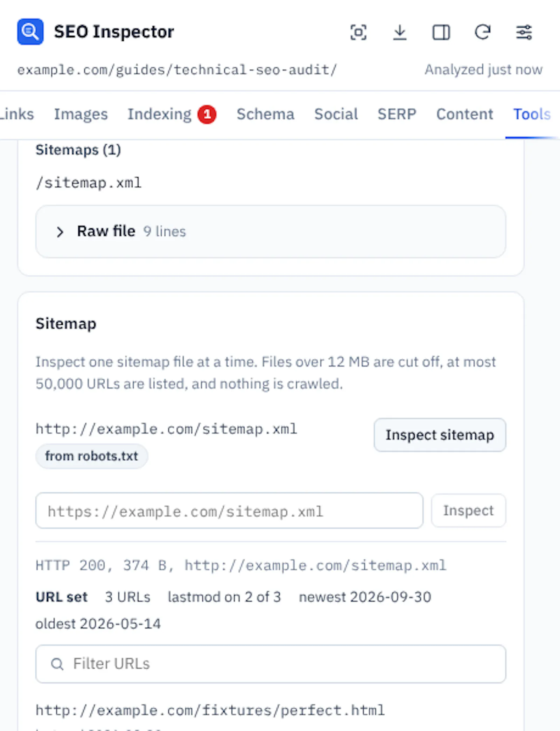Focus the sitemap URL input field
Viewport: 560px width, 731px height.
[229, 511]
